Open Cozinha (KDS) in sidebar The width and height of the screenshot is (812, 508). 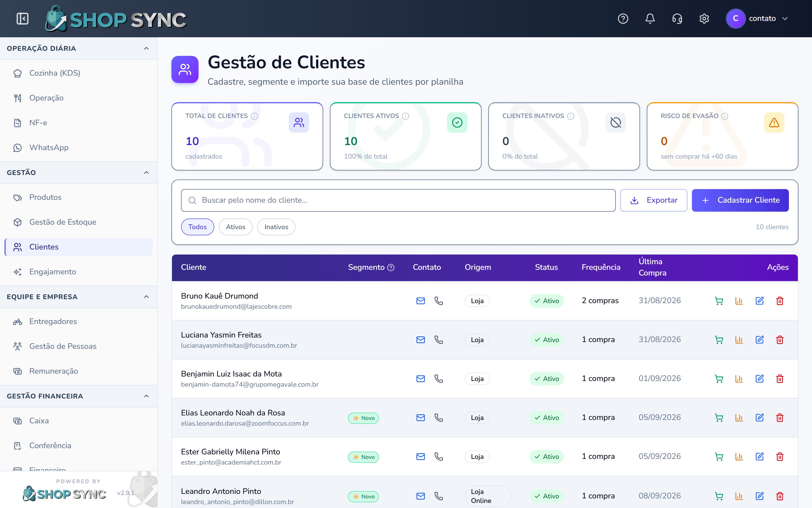[x=79, y=73]
